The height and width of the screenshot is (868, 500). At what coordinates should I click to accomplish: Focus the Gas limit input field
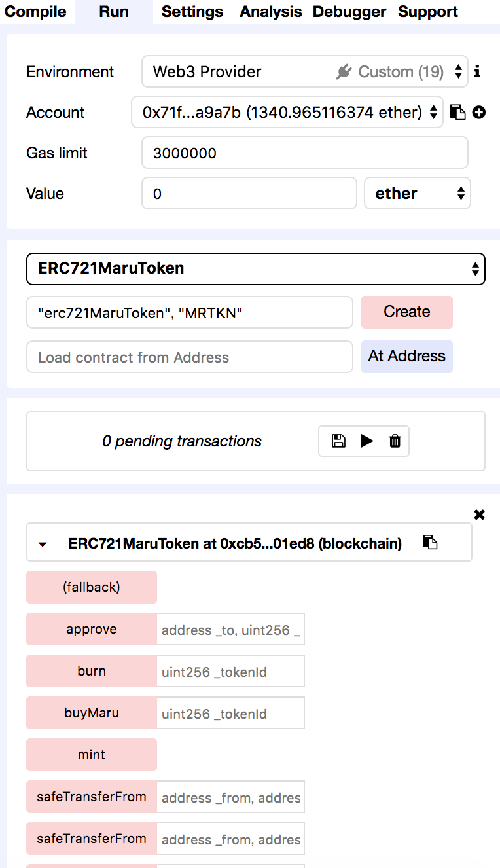click(x=305, y=153)
